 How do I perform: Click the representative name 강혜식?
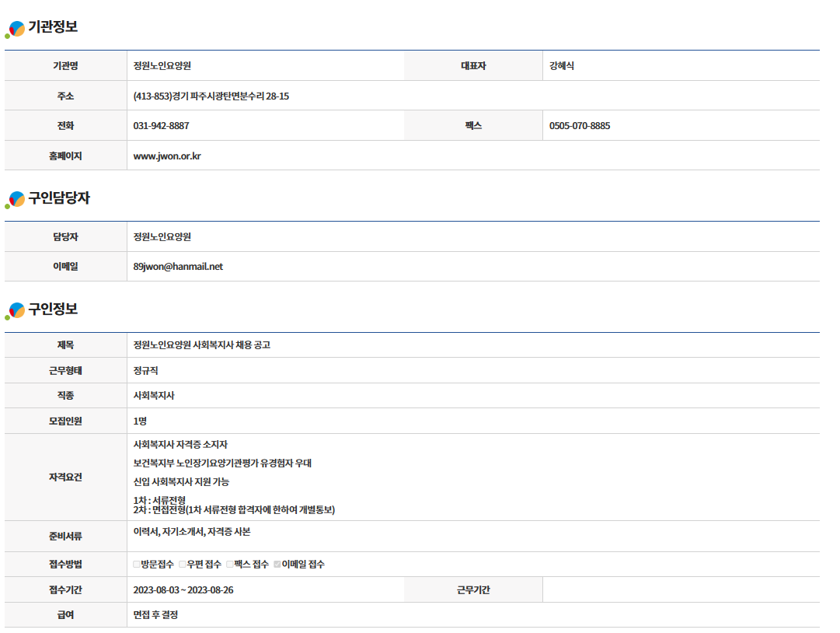[x=561, y=66]
